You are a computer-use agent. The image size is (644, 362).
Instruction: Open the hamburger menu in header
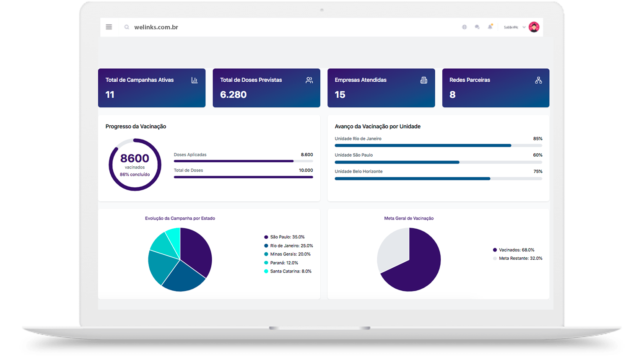click(x=109, y=27)
